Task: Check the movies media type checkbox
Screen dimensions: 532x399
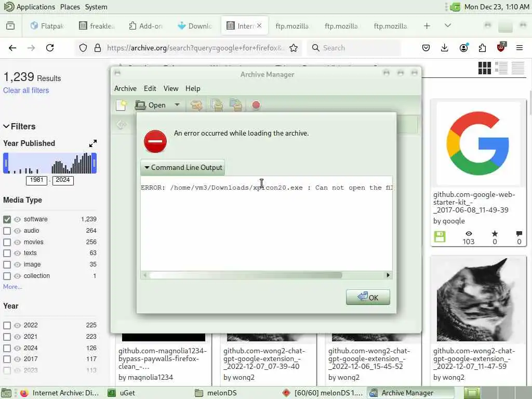Action: coord(7,242)
